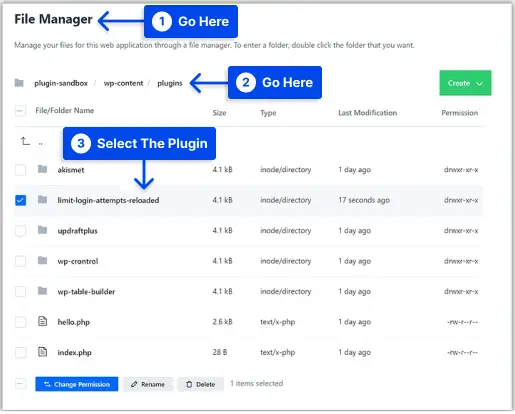Click the root folder icon in breadcrumb
This screenshot has height=414, width=515.
(19, 83)
